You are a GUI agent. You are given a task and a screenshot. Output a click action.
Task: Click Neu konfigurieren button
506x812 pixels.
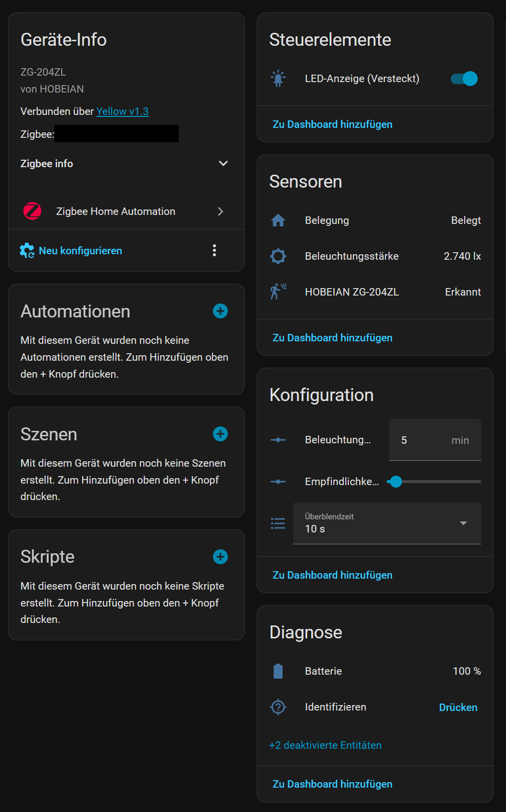click(x=80, y=251)
